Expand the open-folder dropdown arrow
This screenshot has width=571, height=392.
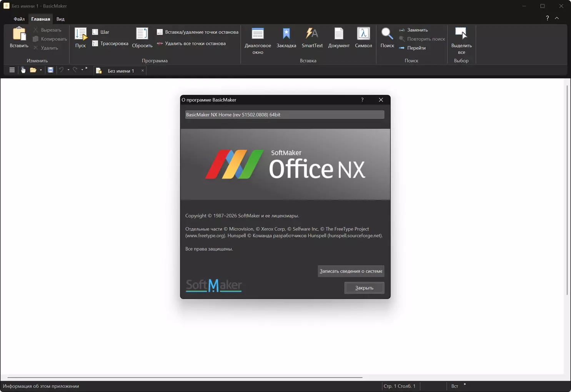(x=41, y=70)
